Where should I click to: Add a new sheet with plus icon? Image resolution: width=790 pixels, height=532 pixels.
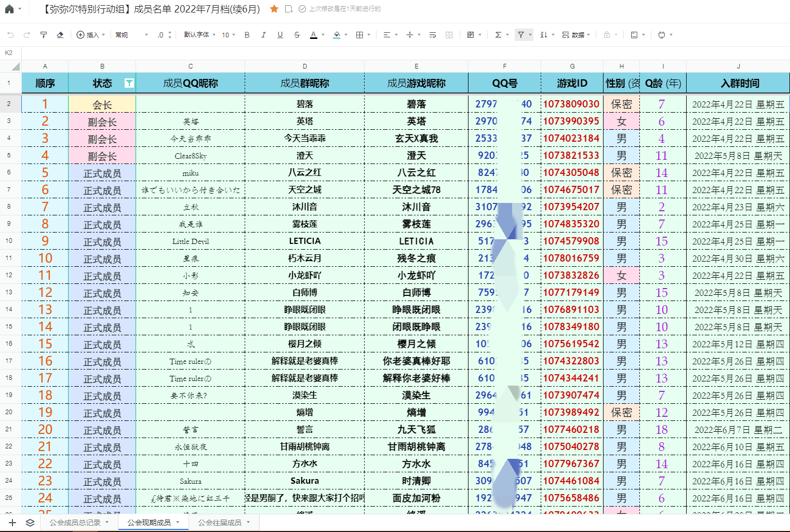click(x=13, y=523)
